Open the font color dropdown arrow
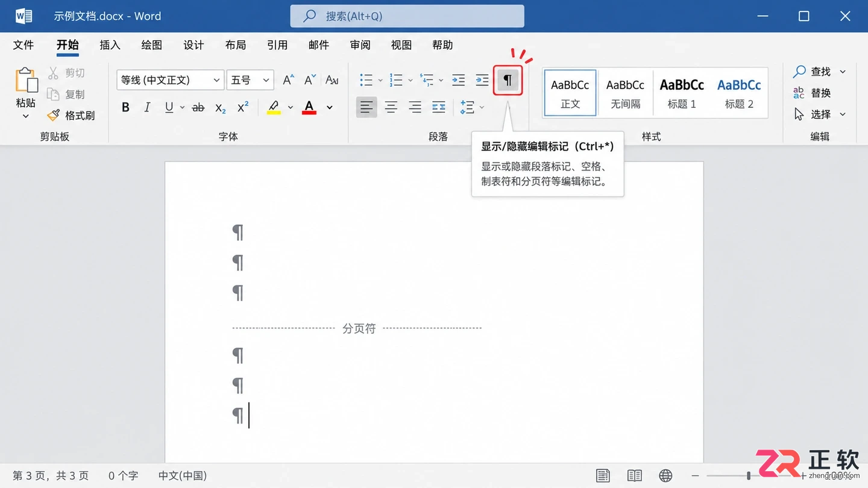Screen dimensions: 868x488 click(330, 108)
